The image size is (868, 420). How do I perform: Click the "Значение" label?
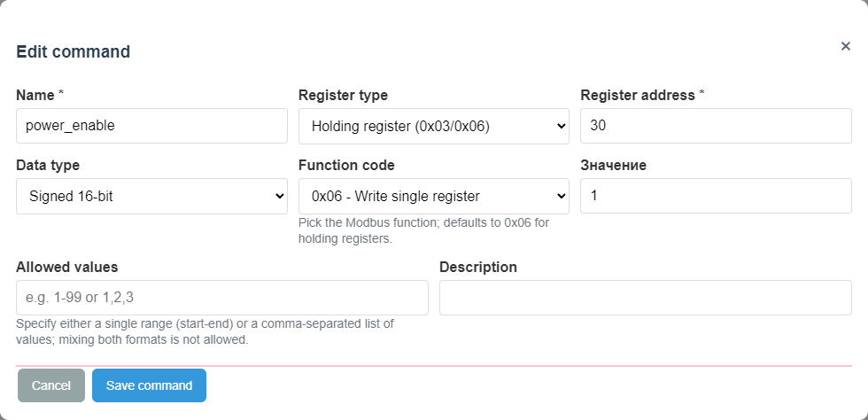coord(613,165)
